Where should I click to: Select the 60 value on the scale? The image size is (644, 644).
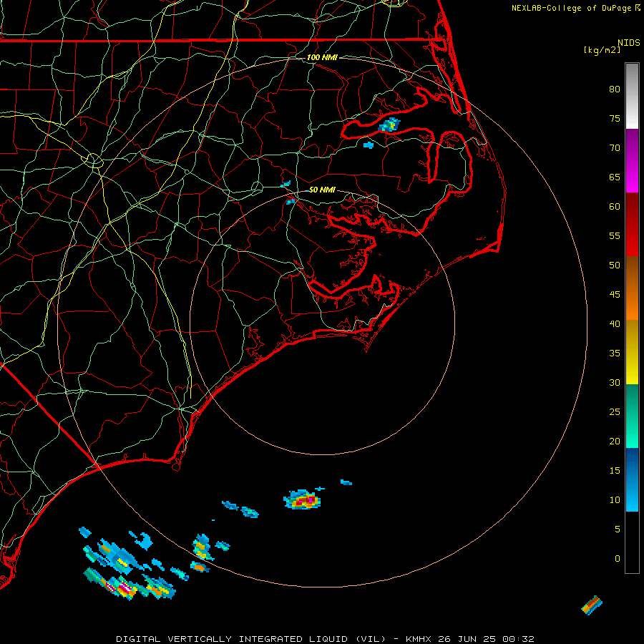[615, 207]
